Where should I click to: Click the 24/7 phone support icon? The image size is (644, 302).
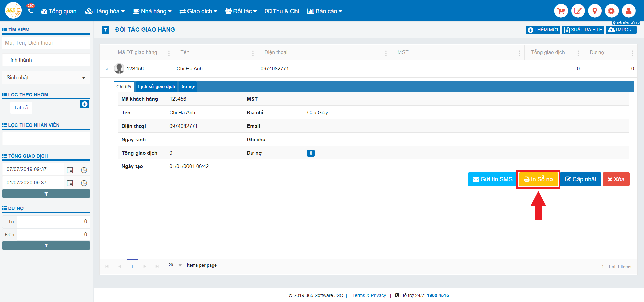click(31, 11)
